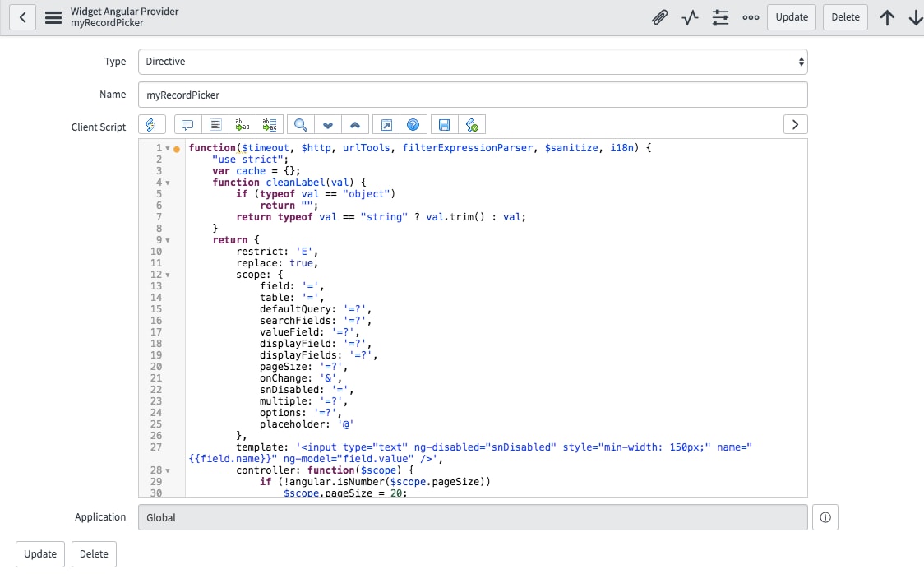Viewport: 924px width, 574px height.
Task: Click the top Update button
Action: pos(792,17)
